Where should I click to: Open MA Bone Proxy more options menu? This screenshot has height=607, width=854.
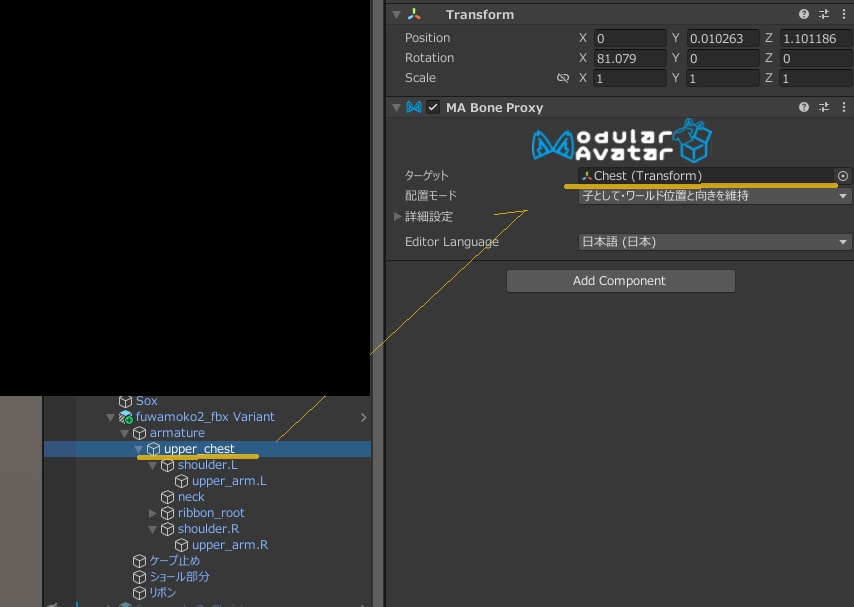[844, 107]
